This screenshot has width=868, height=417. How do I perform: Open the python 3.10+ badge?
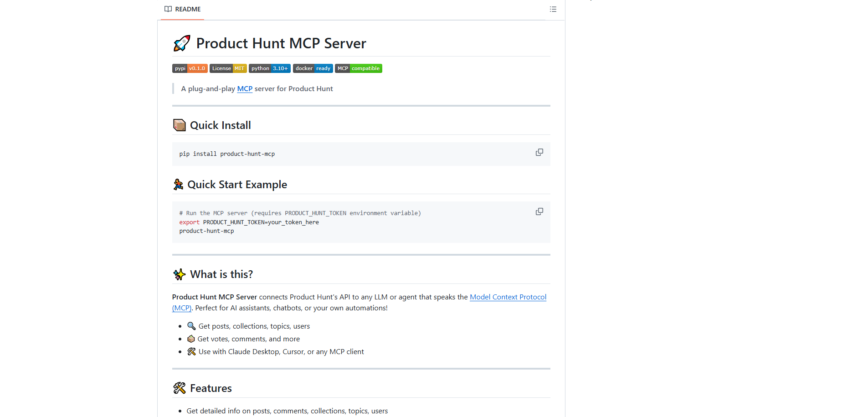269,68
